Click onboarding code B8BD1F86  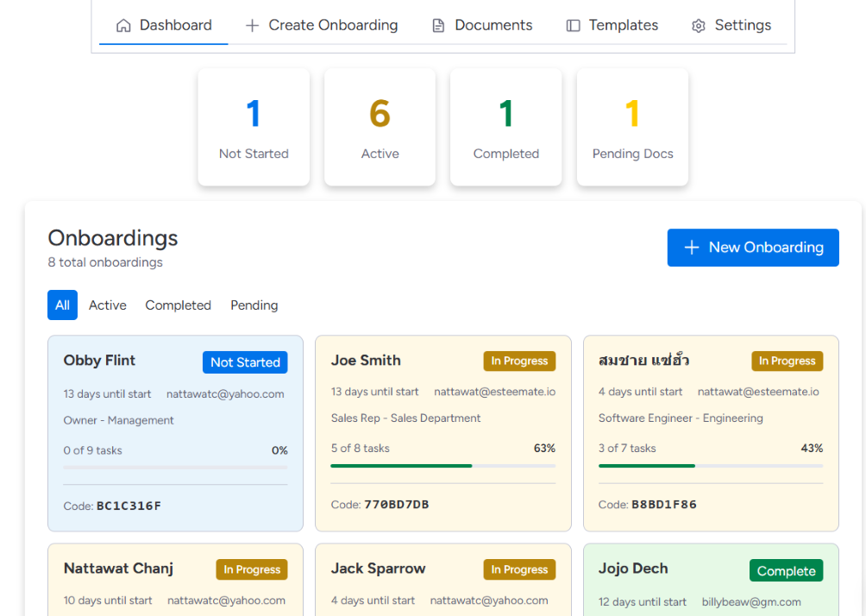pos(663,505)
